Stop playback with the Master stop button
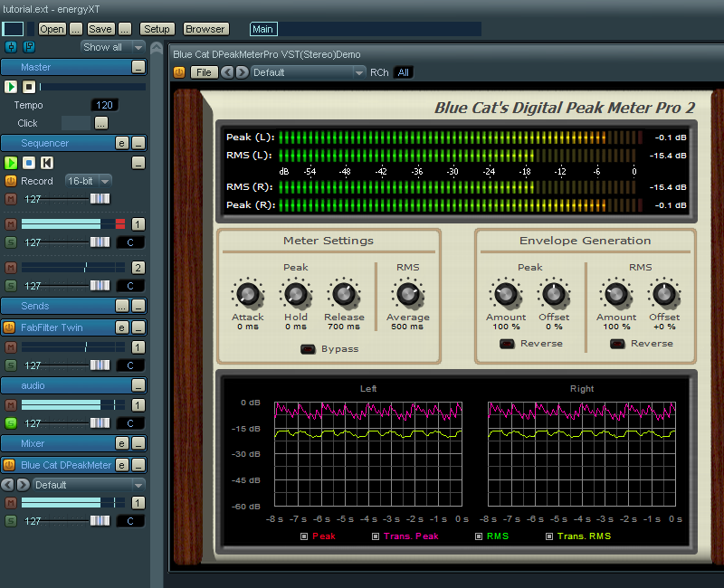 29,87
